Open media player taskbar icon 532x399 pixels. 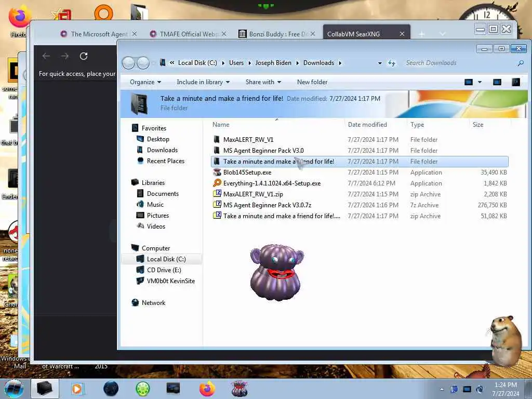pyautogui.click(x=77, y=389)
